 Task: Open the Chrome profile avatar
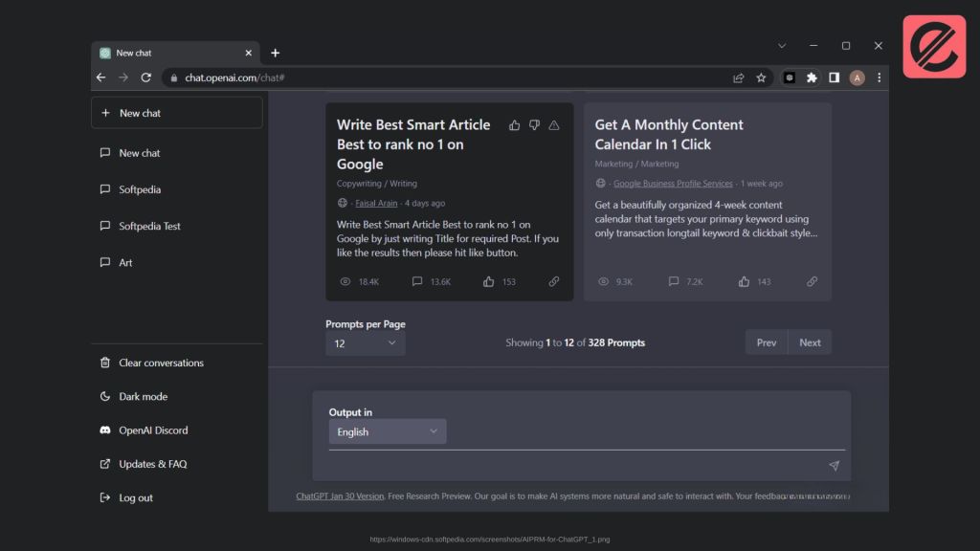coord(857,77)
